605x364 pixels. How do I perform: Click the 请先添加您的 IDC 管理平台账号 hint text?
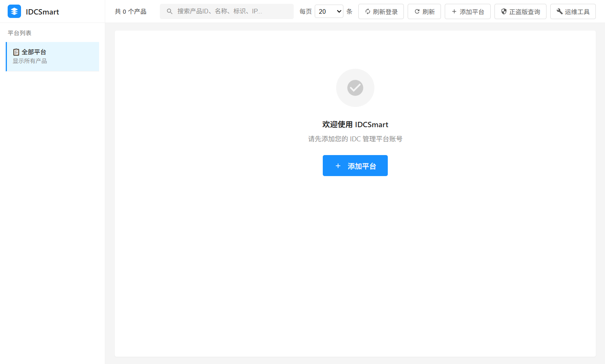pyautogui.click(x=355, y=139)
